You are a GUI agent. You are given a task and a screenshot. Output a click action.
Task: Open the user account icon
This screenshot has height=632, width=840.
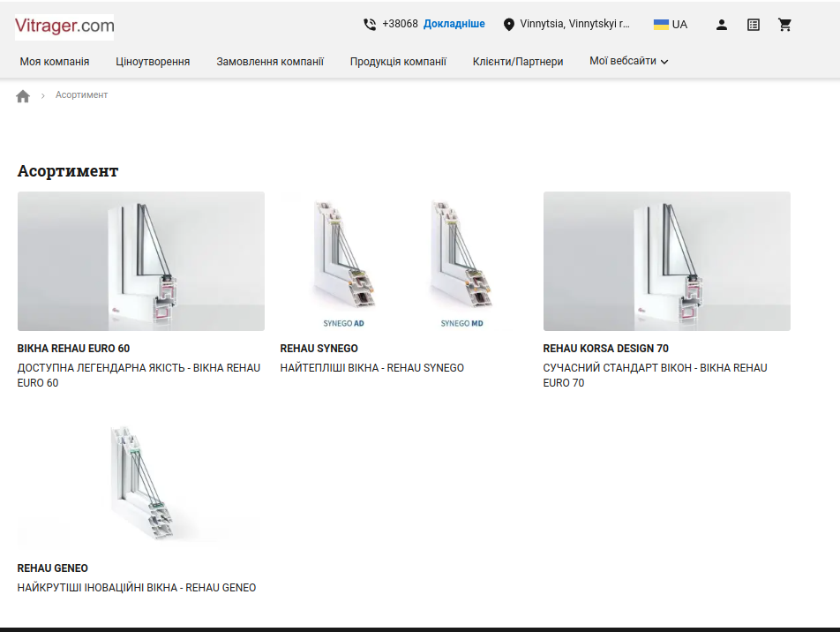click(722, 25)
